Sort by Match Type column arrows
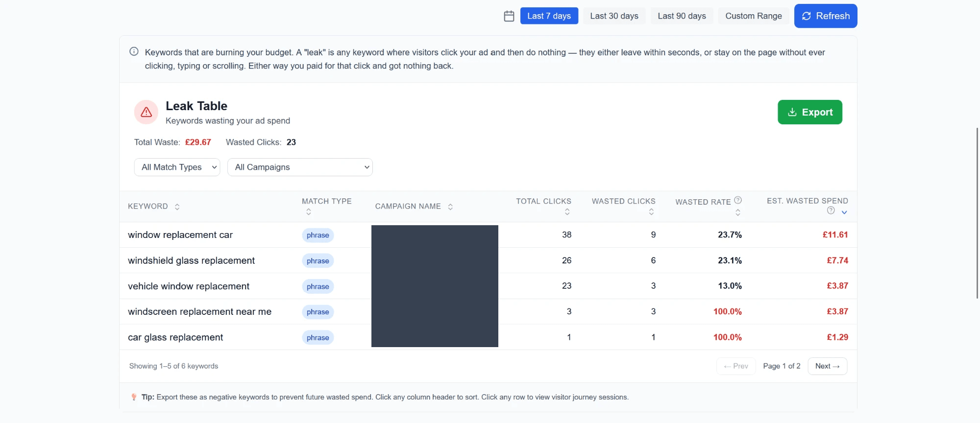This screenshot has height=423, width=980. pos(309,212)
